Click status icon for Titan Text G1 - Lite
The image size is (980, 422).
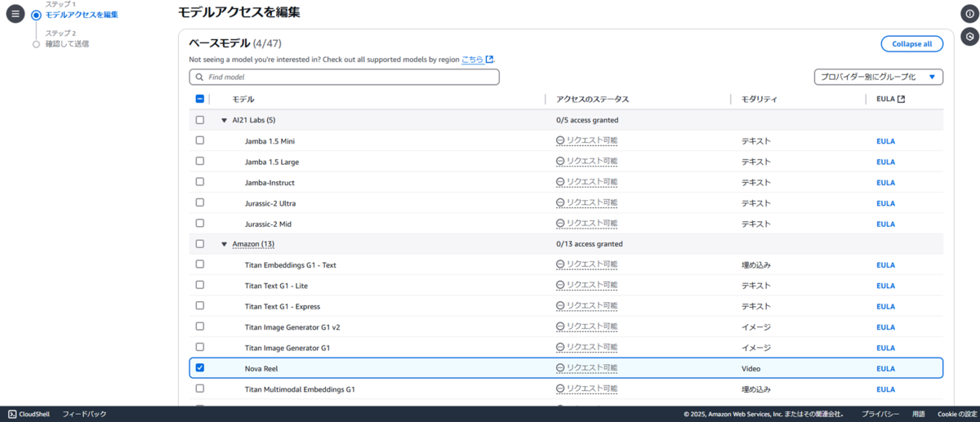[560, 286]
